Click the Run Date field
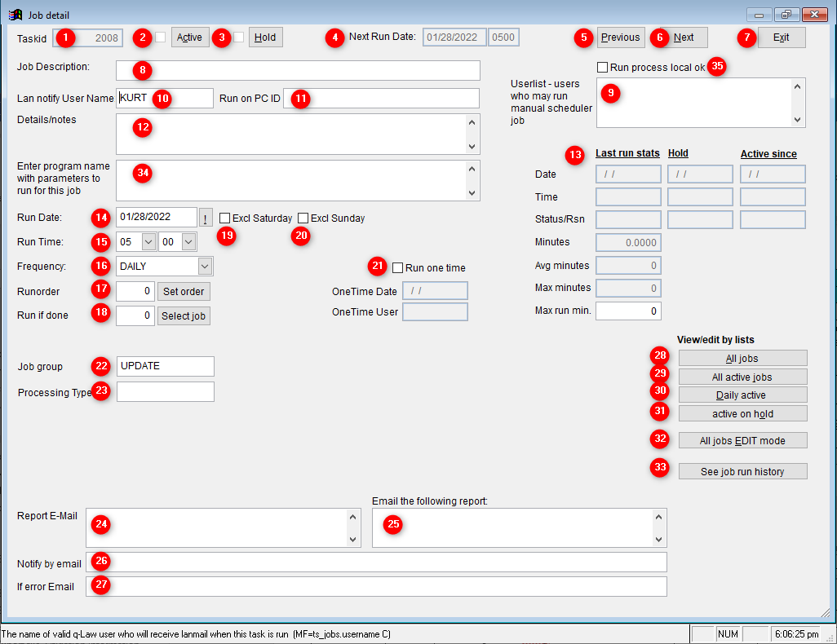Image resolution: width=837 pixels, height=644 pixels. click(157, 217)
